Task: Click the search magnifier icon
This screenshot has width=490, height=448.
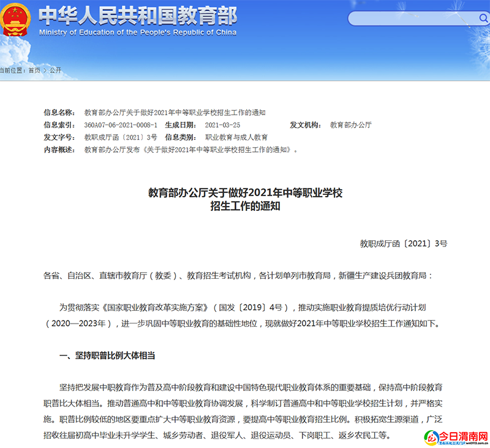Action: click(x=483, y=18)
